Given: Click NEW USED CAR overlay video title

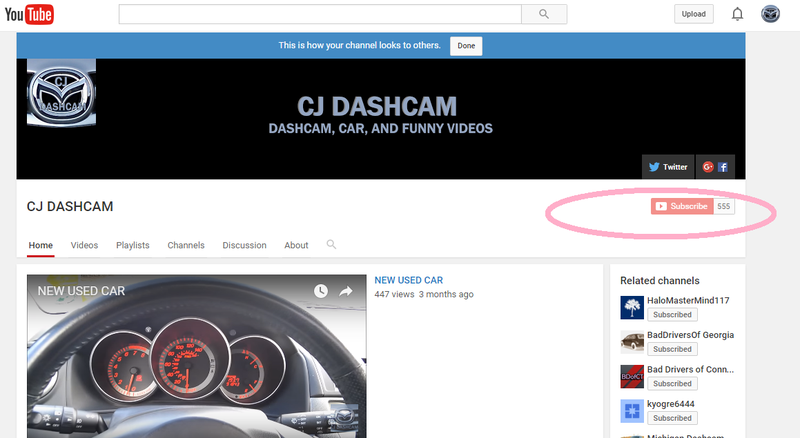Looking at the screenshot, I should coord(81,291).
